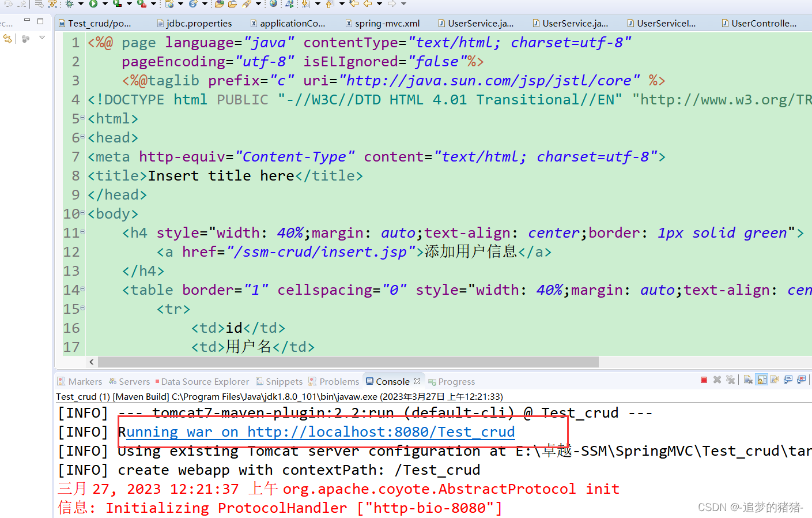Minimize the left side panel
The image size is (812, 518).
click(27, 20)
